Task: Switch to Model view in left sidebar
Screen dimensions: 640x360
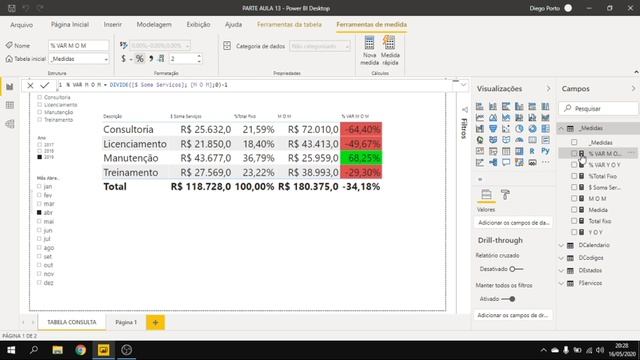Action: 10,124
